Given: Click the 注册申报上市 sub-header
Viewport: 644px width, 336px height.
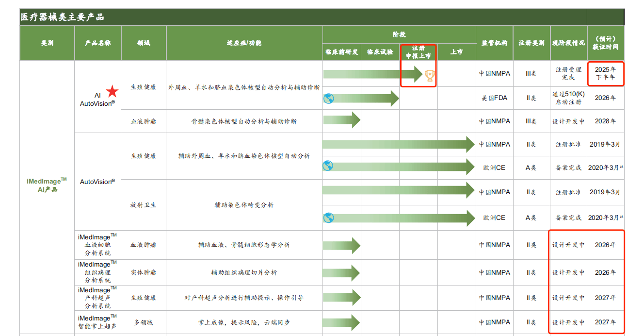Looking at the screenshot, I should coord(418,52).
